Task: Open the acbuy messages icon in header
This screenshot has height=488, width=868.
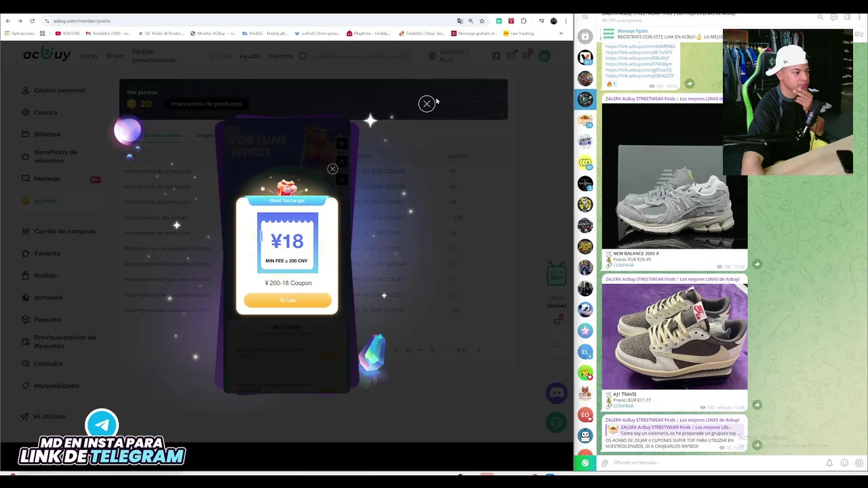Action: (511, 56)
